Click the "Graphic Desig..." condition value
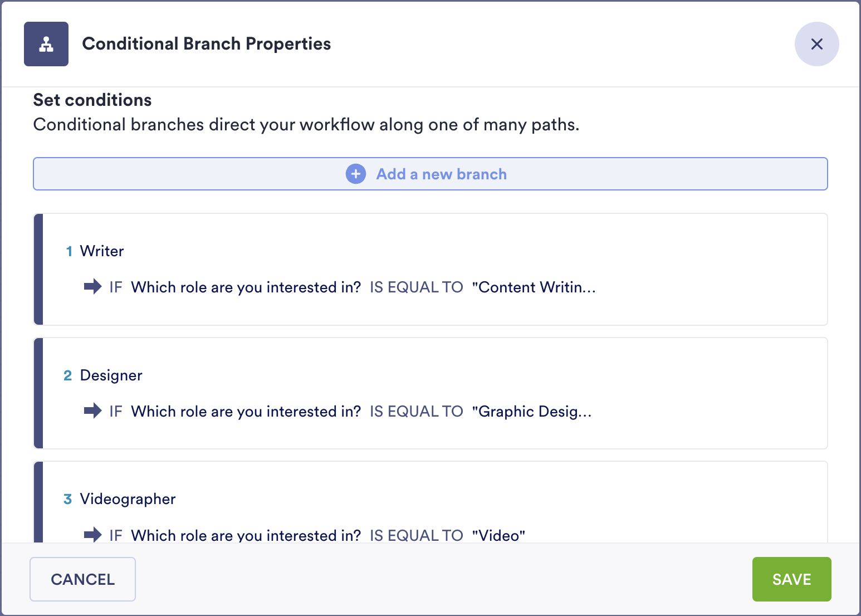Image resolution: width=861 pixels, height=616 pixels. point(531,412)
